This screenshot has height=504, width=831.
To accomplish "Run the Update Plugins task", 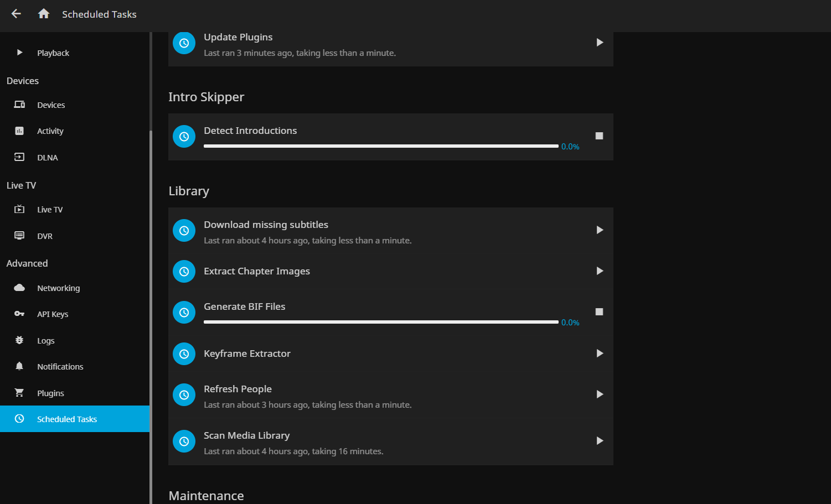I will [599, 43].
